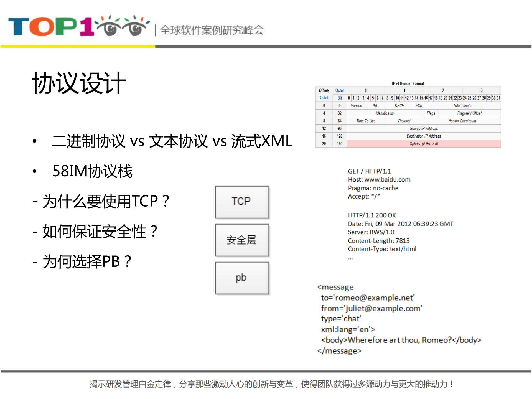Collapse the 为何选择PB item
The width and height of the screenshot is (532, 399).
coord(87,261)
